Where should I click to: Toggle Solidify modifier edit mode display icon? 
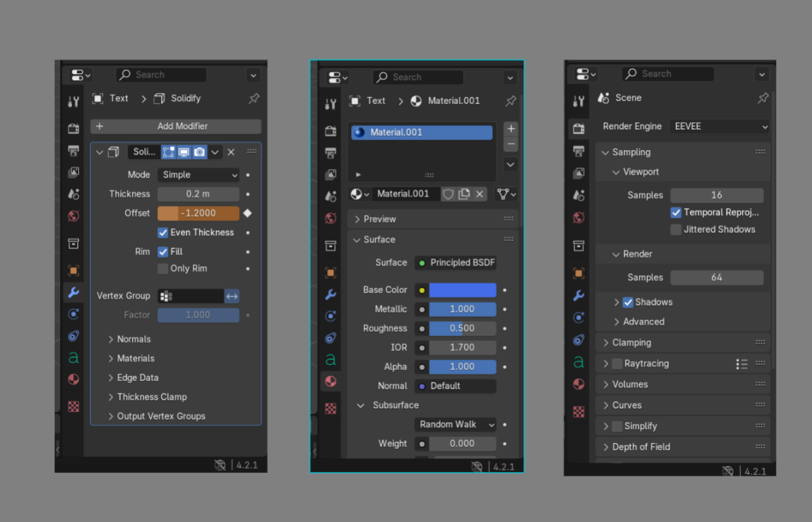pos(169,151)
